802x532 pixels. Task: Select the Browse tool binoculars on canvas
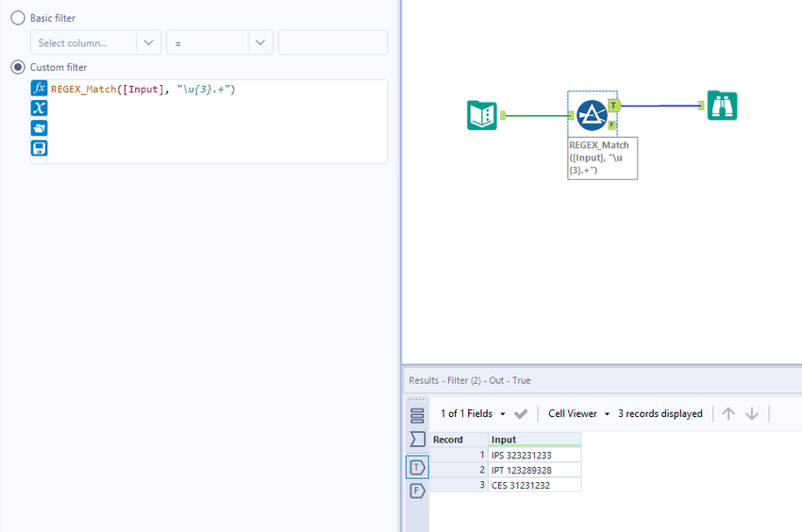(x=722, y=106)
